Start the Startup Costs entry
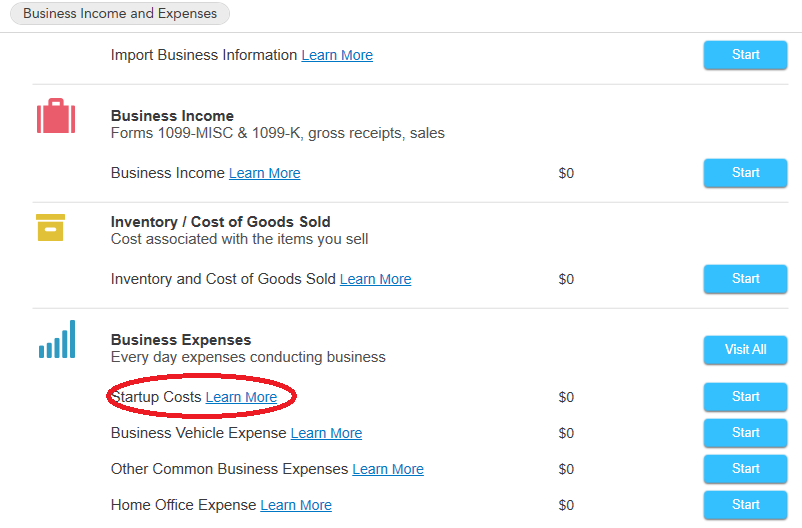The height and width of the screenshot is (528, 802). pyautogui.click(x=745, y=397)
